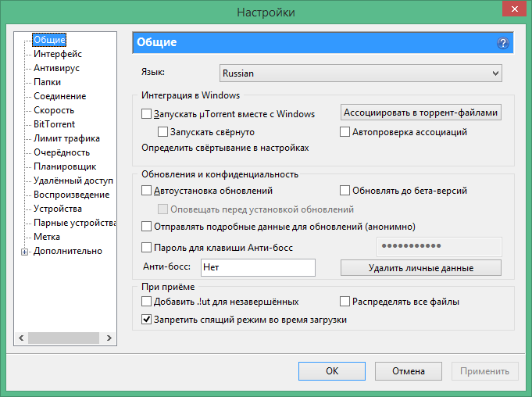Click right arrow of tree horizontal scrollbar

109,338
